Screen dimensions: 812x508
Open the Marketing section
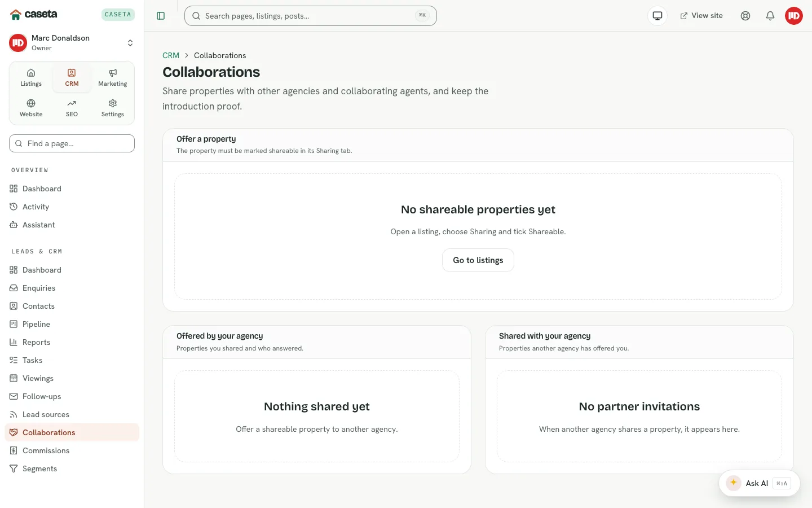pos(113,77)
